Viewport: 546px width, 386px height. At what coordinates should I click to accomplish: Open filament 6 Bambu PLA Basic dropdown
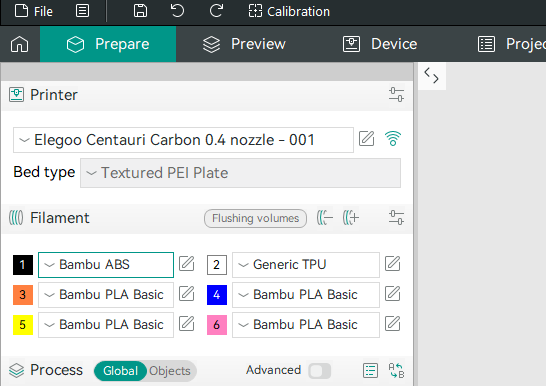306,325
